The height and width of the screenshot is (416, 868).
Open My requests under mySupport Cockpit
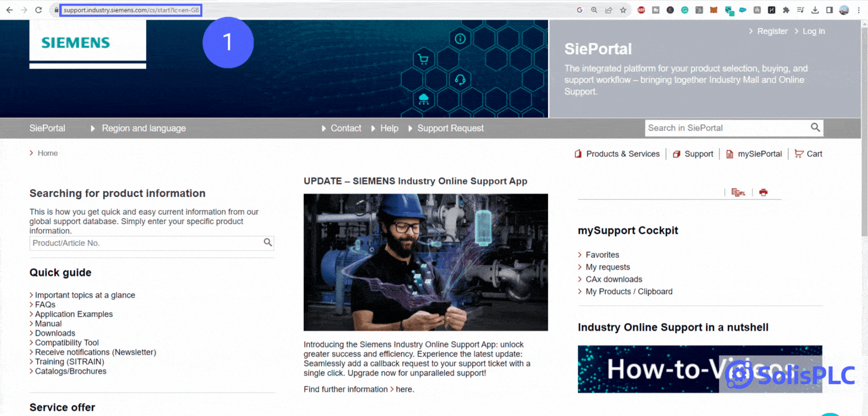pos(608,267)
